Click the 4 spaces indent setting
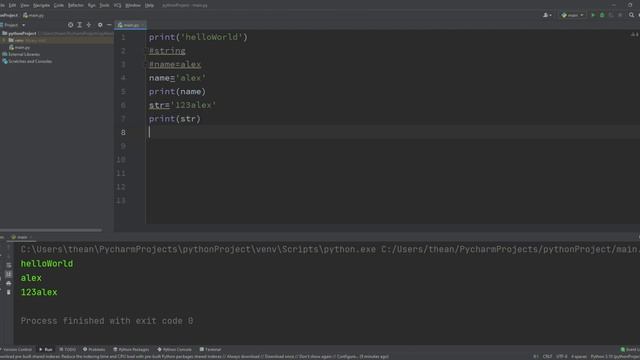The width and height of the screenshot is (640, 360). click(x=579, y=357)
